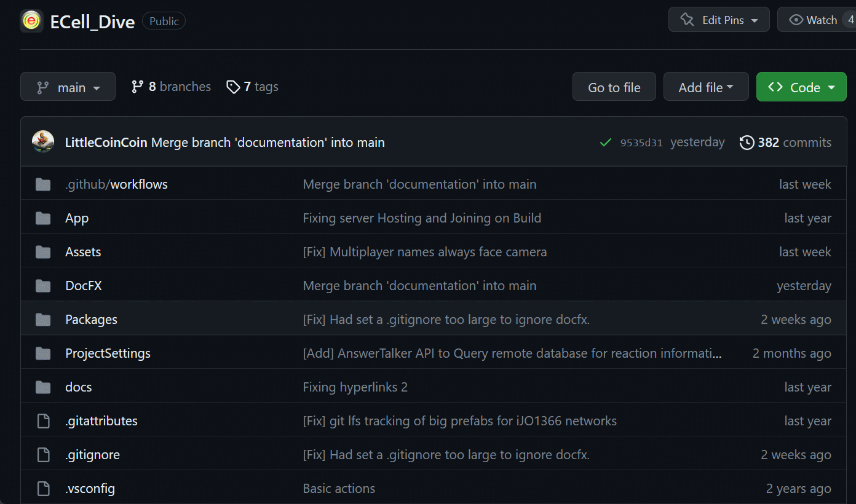Click the tag icon beside 7 tags

(234, 87)
